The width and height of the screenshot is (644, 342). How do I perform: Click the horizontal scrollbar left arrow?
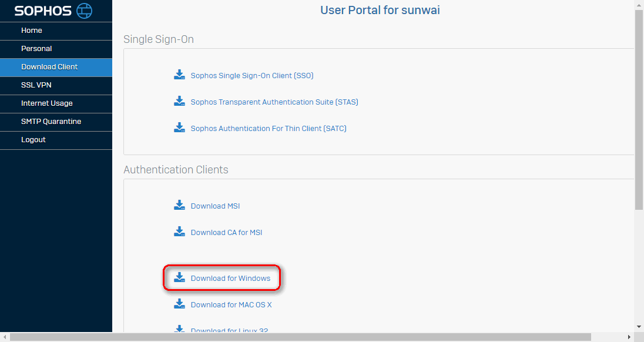tap(5, 337)
